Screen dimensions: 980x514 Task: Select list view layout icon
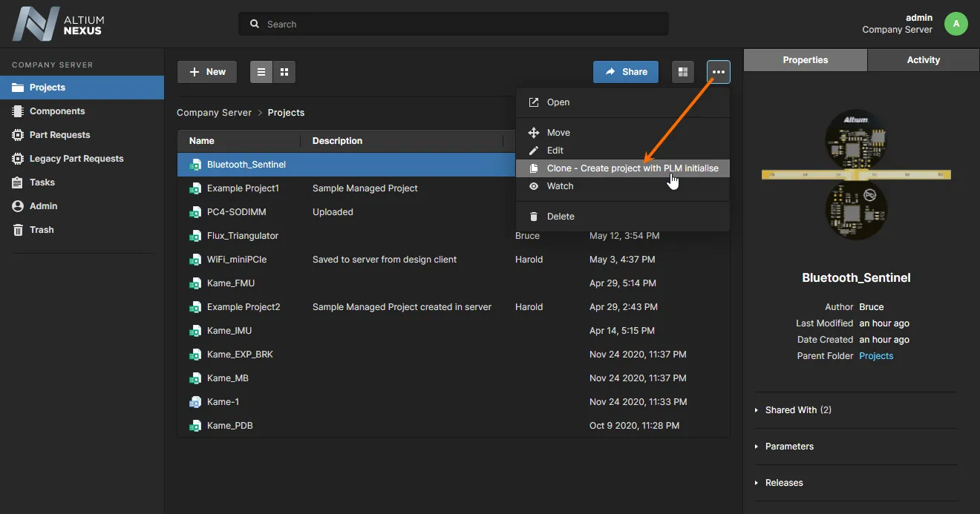tap(261, 72)
